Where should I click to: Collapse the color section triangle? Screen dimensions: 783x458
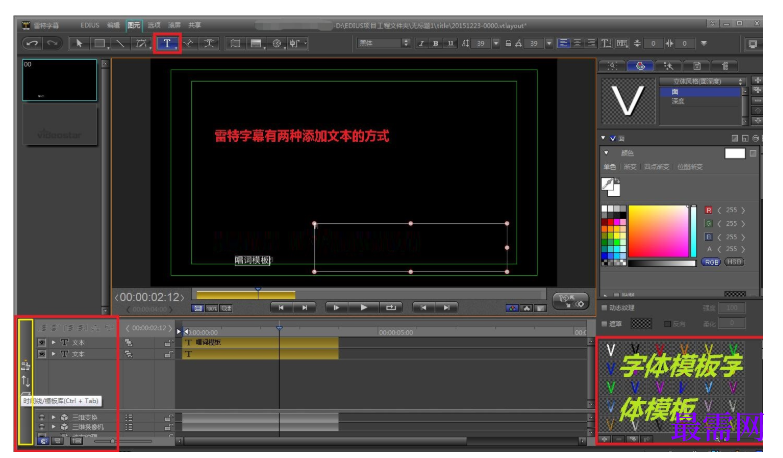(x=606, y=153)
